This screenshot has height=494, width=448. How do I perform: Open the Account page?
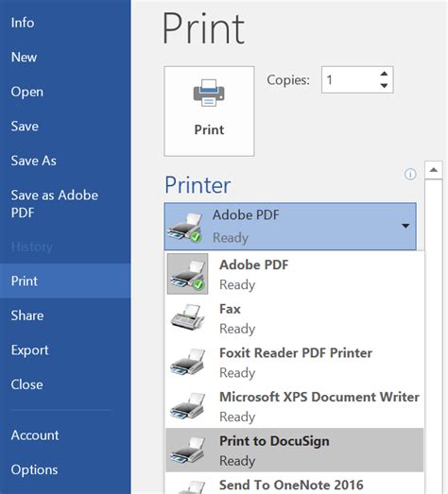(x=35, y=435)
